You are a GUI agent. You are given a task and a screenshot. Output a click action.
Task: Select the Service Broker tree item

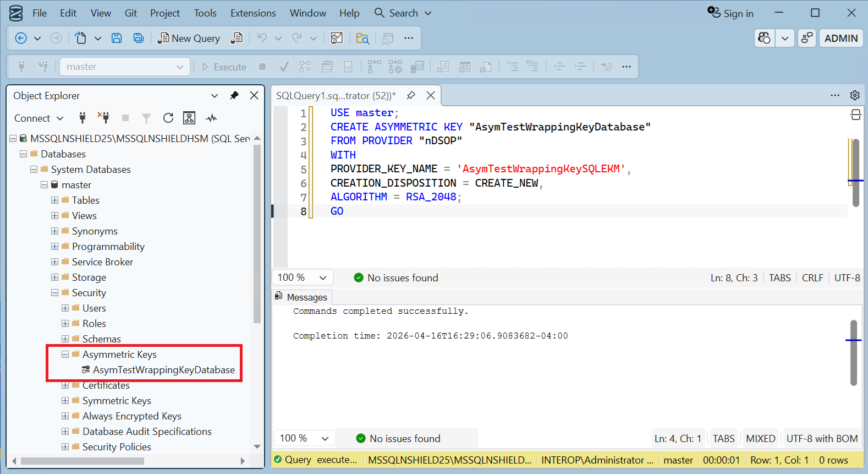(102, 262)
